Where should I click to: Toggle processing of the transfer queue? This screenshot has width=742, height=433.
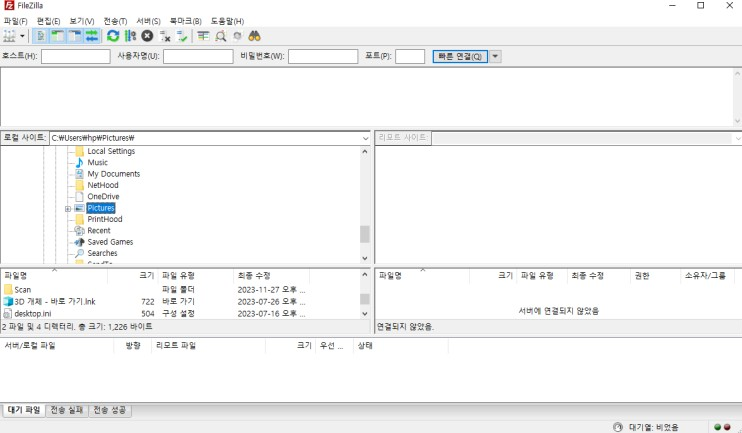(130, 36)
